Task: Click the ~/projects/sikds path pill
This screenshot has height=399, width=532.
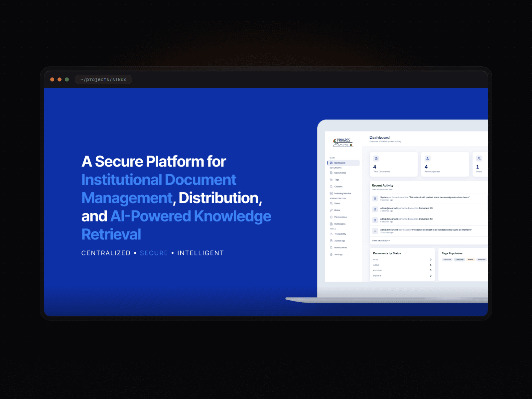Action: pos(103,79)
